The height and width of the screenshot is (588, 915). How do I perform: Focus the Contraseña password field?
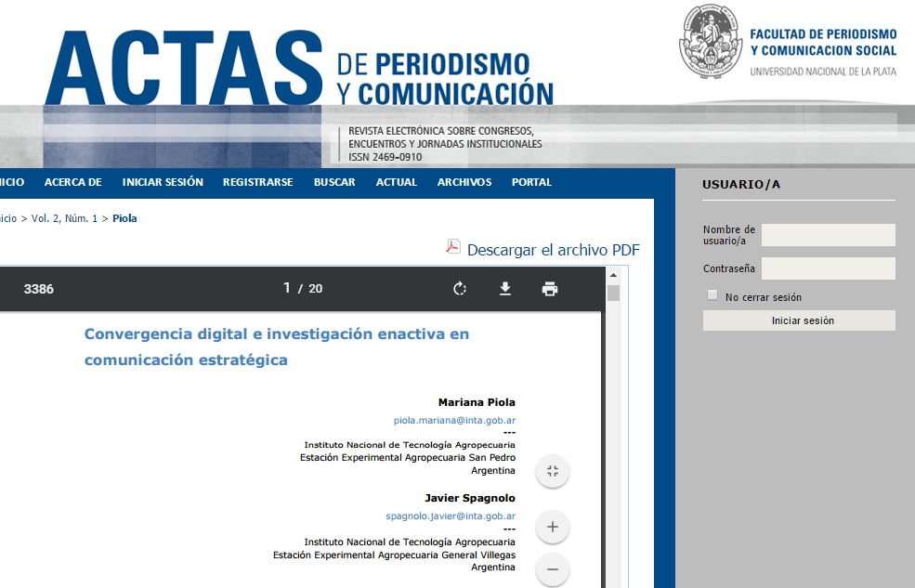point(828,268)
